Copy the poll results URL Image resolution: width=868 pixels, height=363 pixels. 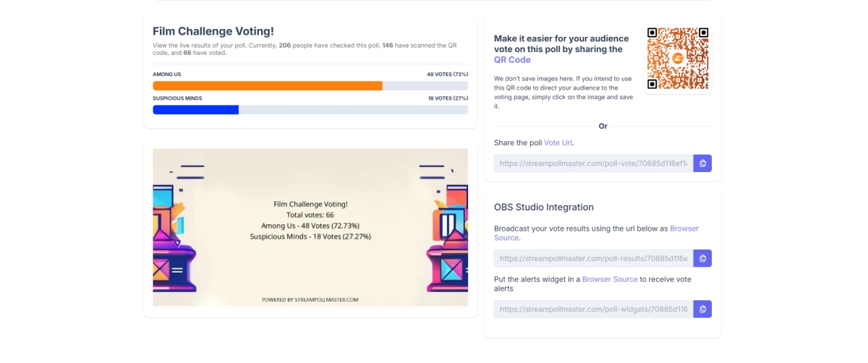coord(702,258)
